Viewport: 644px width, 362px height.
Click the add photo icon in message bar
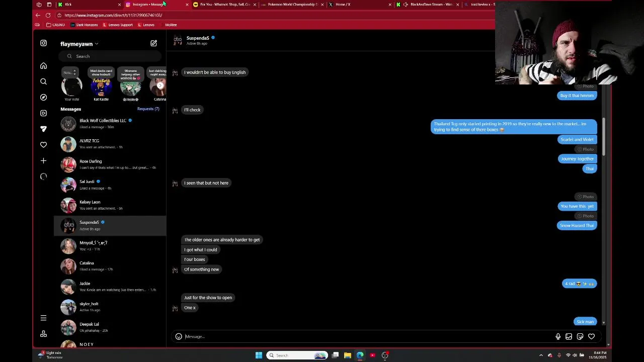(569, 336)
